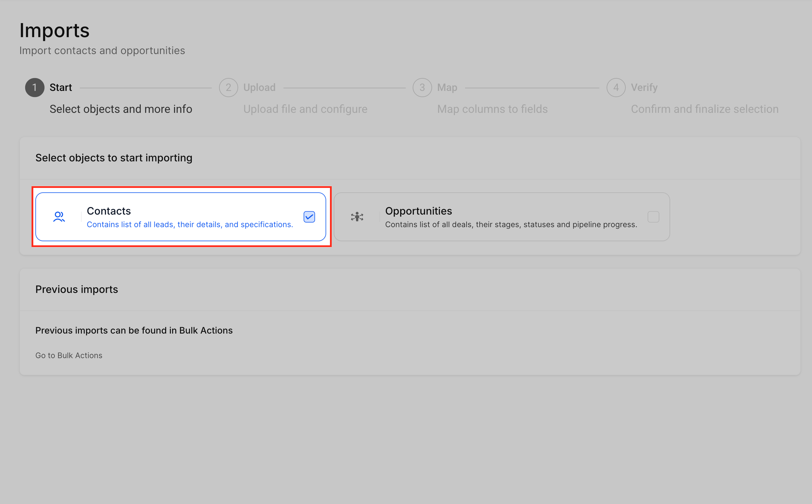Click the Contacts people icon
The width and height of the screenshot is (812, 504).
click(x=59, y=217)
